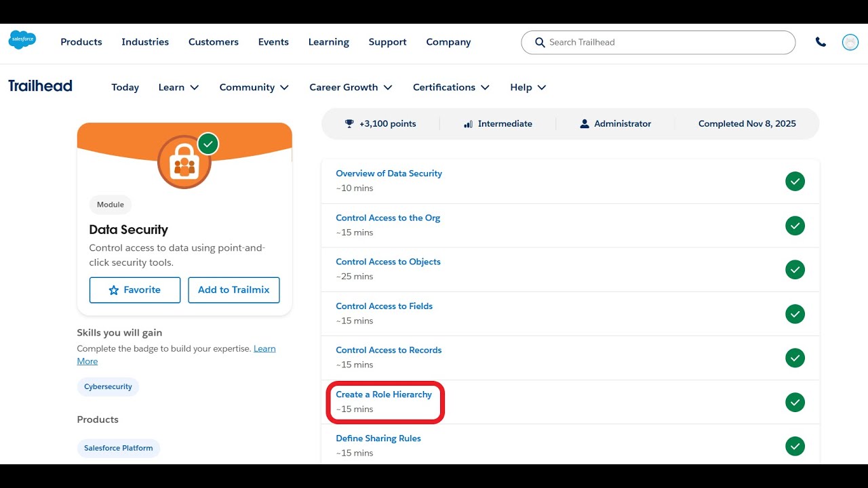Open the Industries menu
The image size is (868, 488).
[x=145, y=42]
